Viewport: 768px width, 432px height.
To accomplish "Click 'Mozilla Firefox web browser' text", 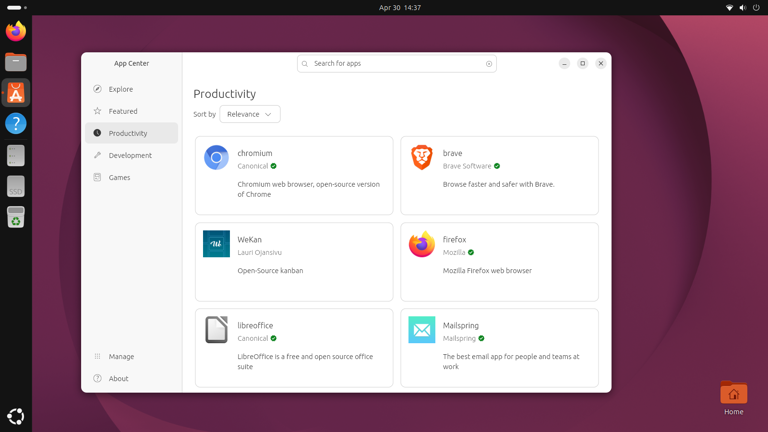I will [x=487, y=271].
